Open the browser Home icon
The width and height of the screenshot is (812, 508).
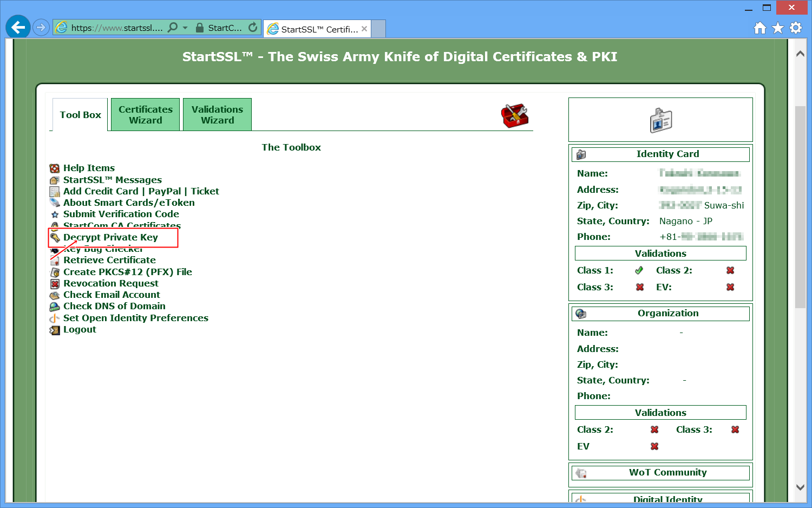760,28
